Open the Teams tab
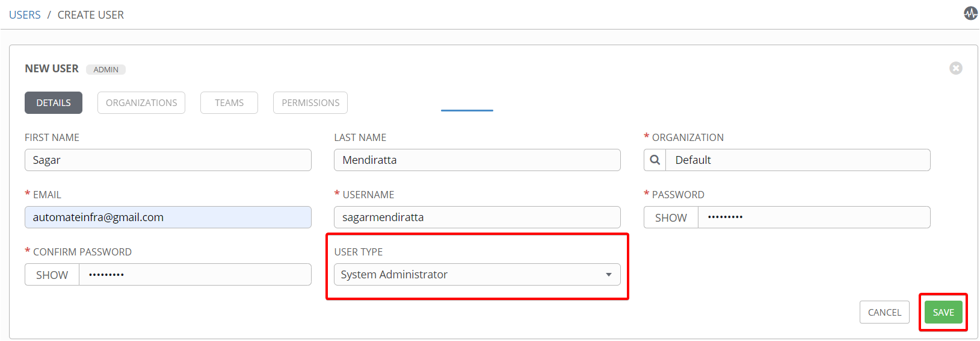980x341 pixels. [229, 103]
